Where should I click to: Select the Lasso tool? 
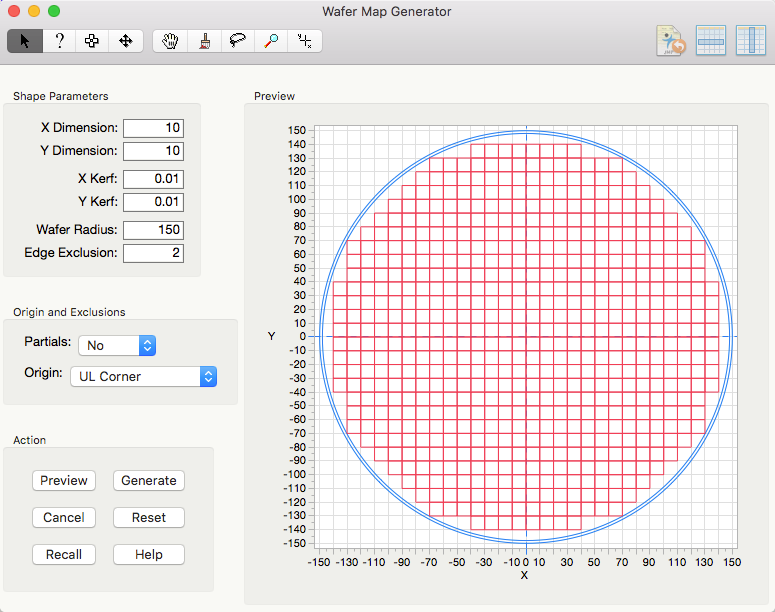(238, 41)
